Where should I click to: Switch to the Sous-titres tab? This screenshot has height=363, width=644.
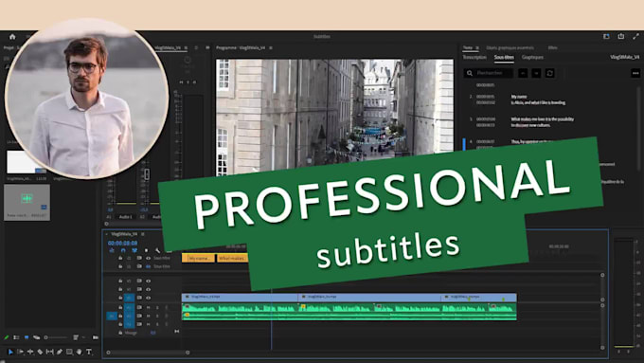pyautogui.click(x=504, y=57)
